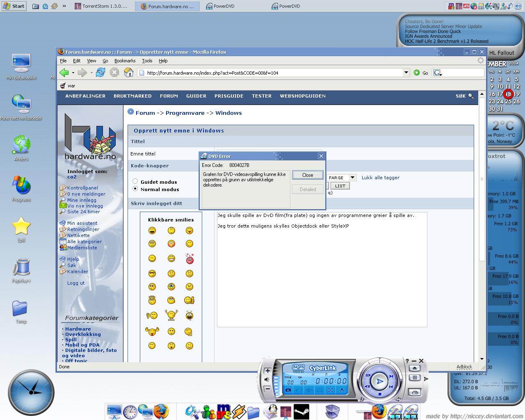Viewport: 525px width, 420px height.
Task: Open Min datamaskin desktop icon
Action: coord(21,66)
